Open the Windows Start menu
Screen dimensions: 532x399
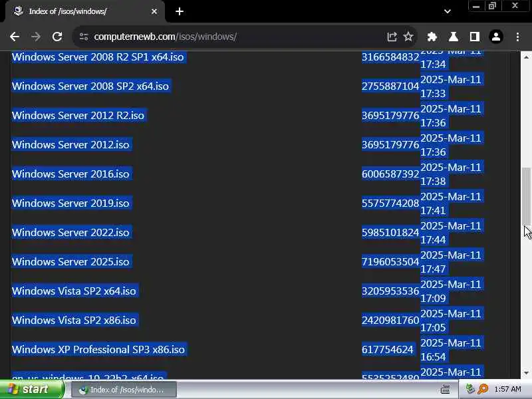(32, 389)
